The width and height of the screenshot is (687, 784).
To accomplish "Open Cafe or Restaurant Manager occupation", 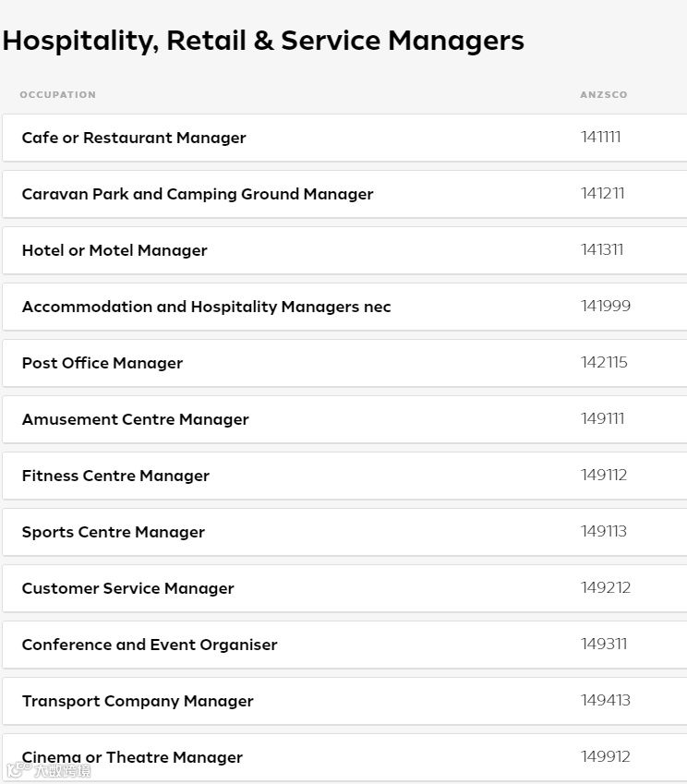I will tap(134, 138).
